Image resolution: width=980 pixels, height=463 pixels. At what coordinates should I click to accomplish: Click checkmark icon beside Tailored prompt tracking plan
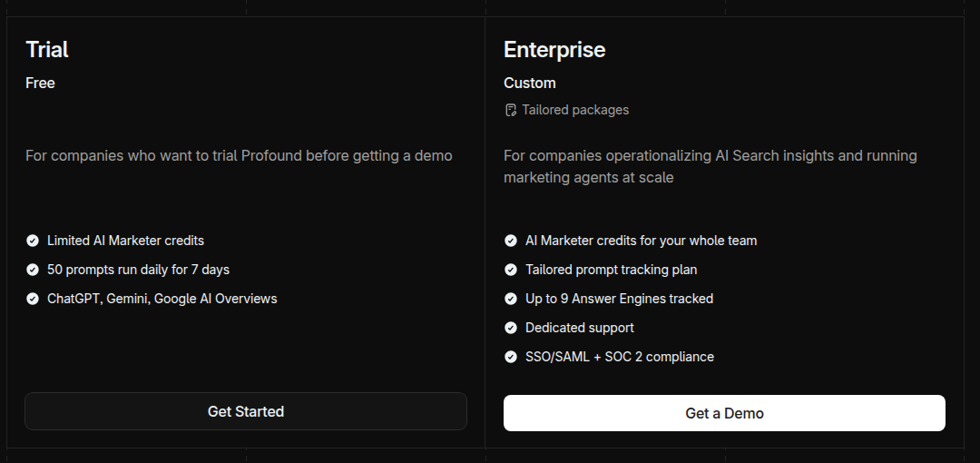(511, 270)
